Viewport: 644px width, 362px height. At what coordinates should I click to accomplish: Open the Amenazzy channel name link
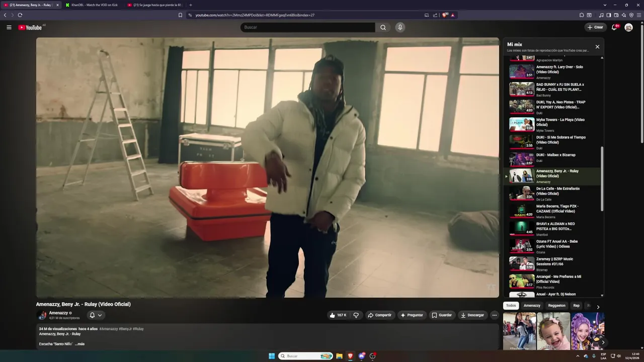58,313
